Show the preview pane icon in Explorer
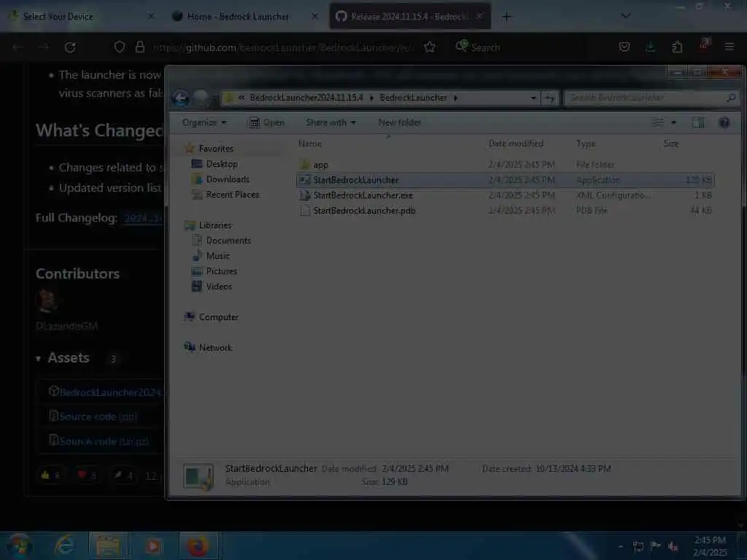Image resolution: width=747 pixels, height=560 pixels. [698, 122]
